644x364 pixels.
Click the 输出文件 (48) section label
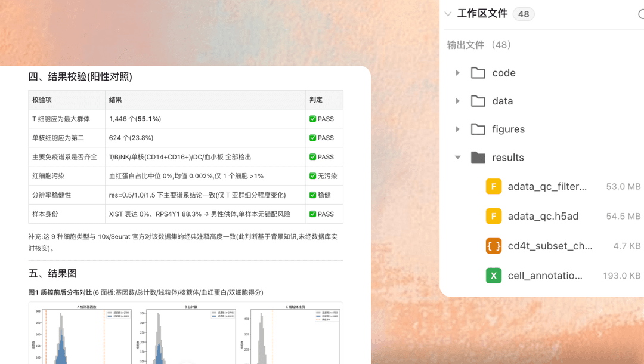click(478, 45)
